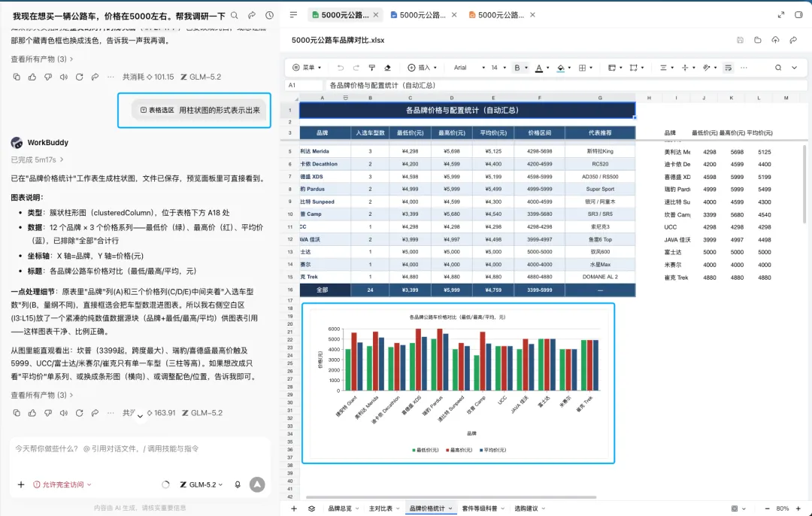Viewport: 812px width, 516px height.
Task: Open the horizontal alignment dropdown
Action: (666, 68)
